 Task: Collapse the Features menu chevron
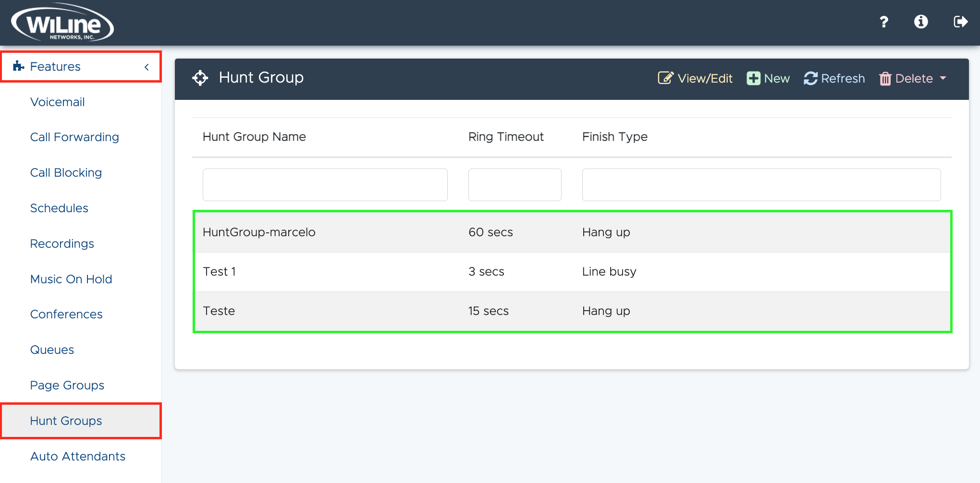pyautogui.click(x=147, y=67)
